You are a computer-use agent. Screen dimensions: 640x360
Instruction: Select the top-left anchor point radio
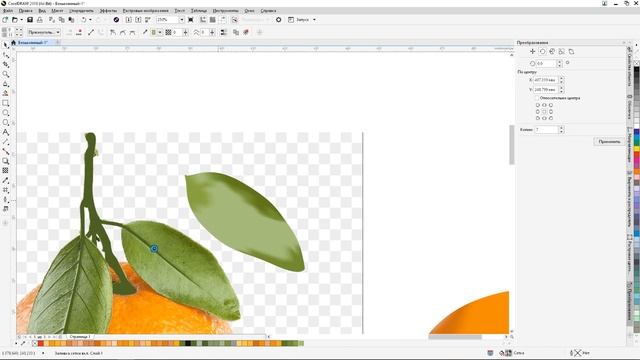point(538,105)
